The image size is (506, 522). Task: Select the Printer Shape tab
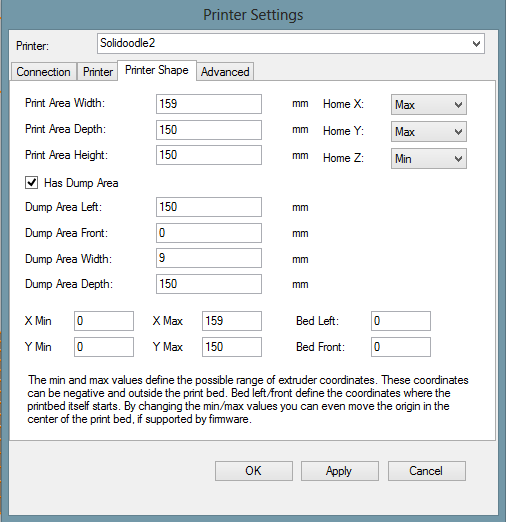click(x=157, y=70)
